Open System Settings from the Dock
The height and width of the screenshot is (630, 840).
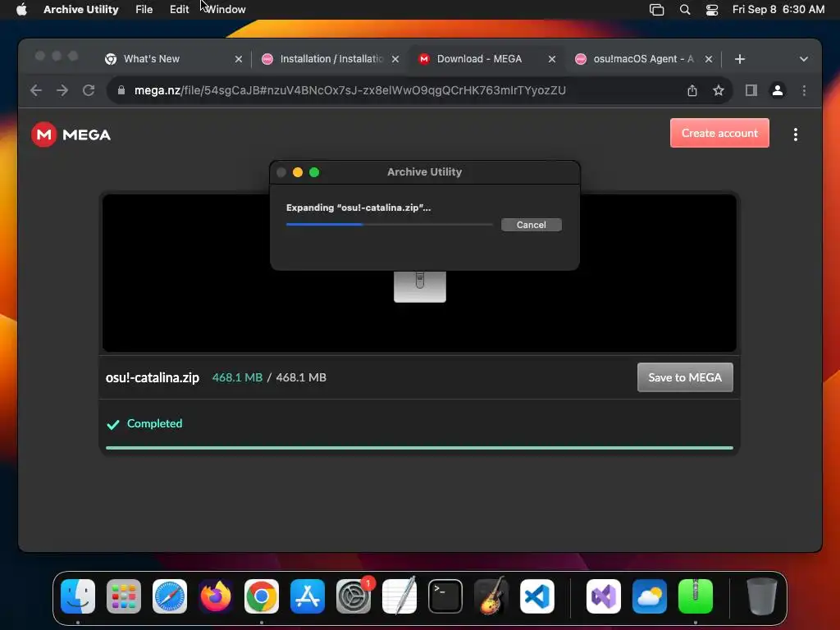(354, 596)
